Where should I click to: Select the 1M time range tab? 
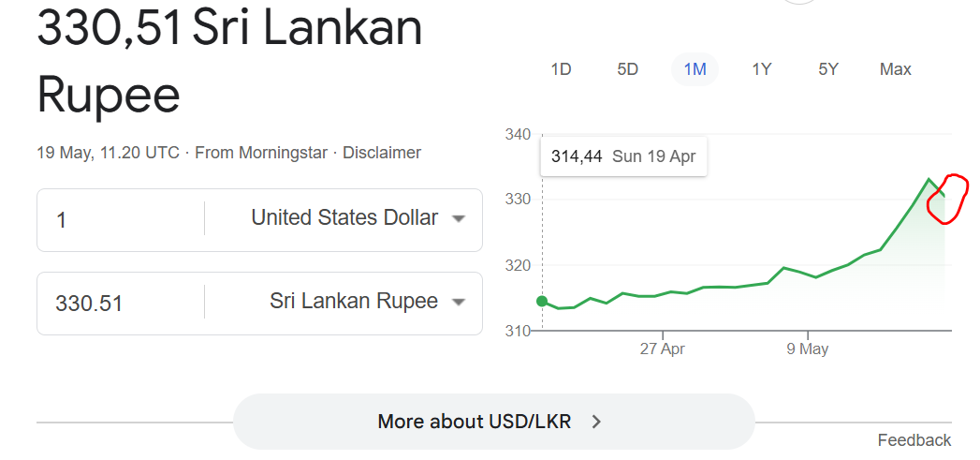(x=695, y=68)
